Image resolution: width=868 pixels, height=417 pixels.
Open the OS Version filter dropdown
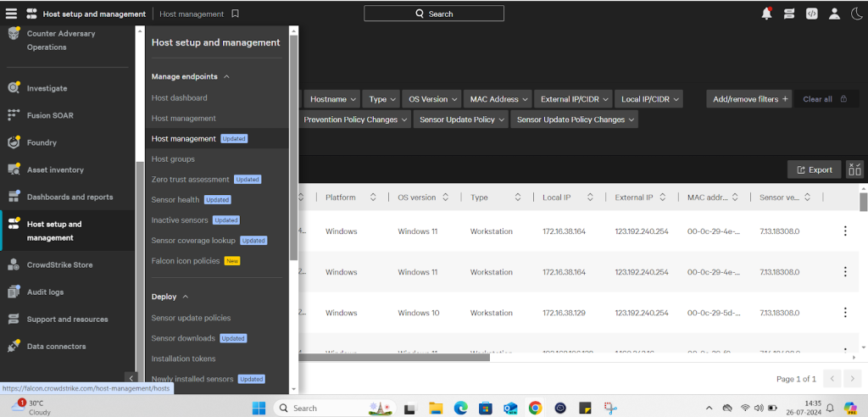click(x=431, y=99)
